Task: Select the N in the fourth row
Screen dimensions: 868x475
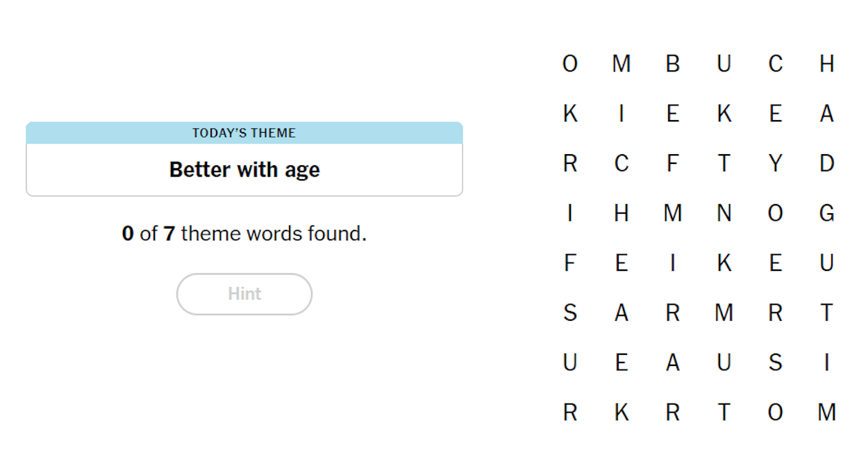Action: tap(724, 213)
